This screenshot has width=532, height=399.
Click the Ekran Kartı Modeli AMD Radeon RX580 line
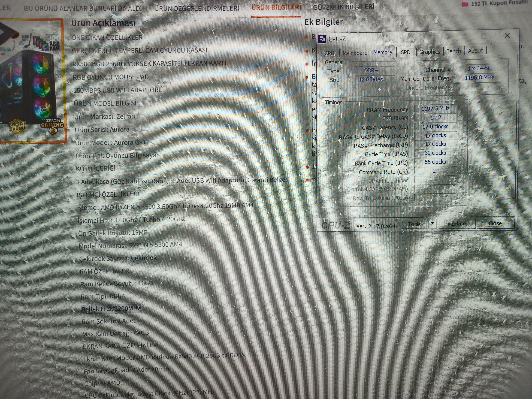pos(164,357)
